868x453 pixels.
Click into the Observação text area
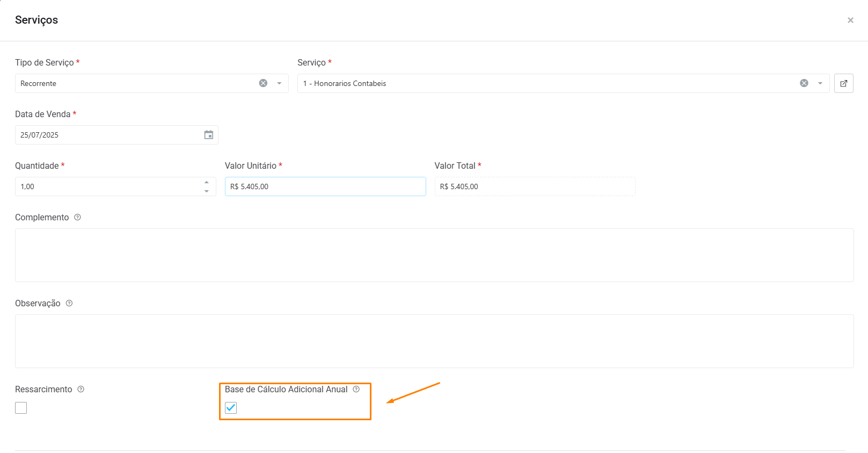[434, 341]
